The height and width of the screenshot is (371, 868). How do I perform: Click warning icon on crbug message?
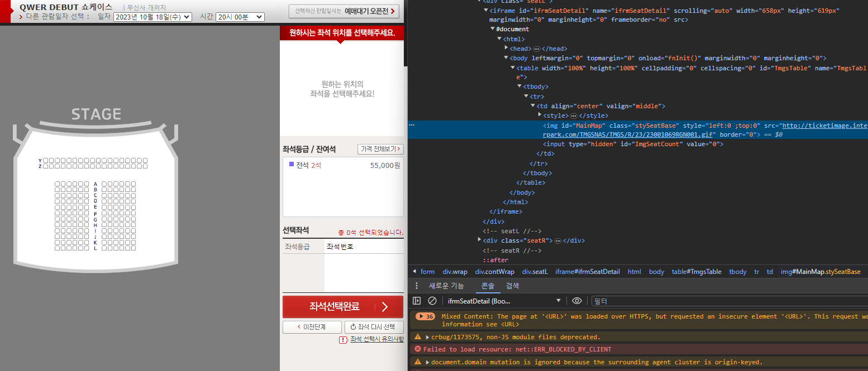point(418,337)
